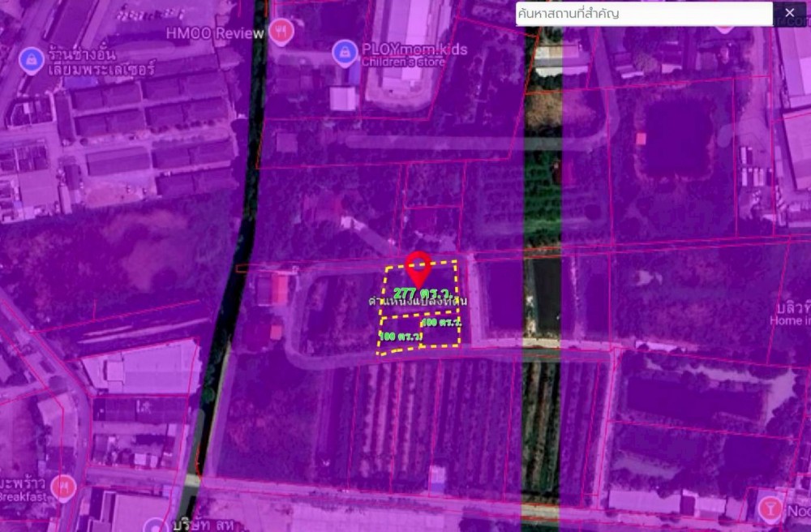The height and width of the screenshot is (532, 811).
Task: Click the blue shop icon beside ร้านช่างอั้น
Action: click(31, 59)
